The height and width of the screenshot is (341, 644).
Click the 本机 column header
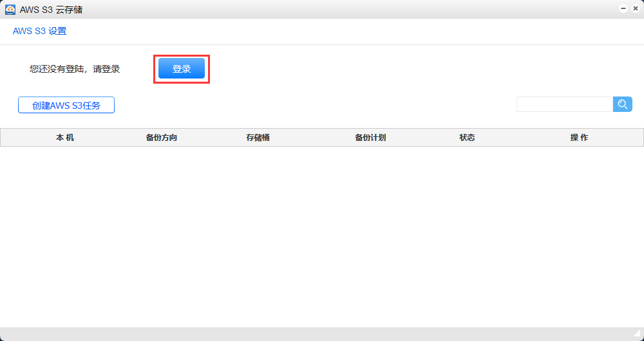click(65, 138)
